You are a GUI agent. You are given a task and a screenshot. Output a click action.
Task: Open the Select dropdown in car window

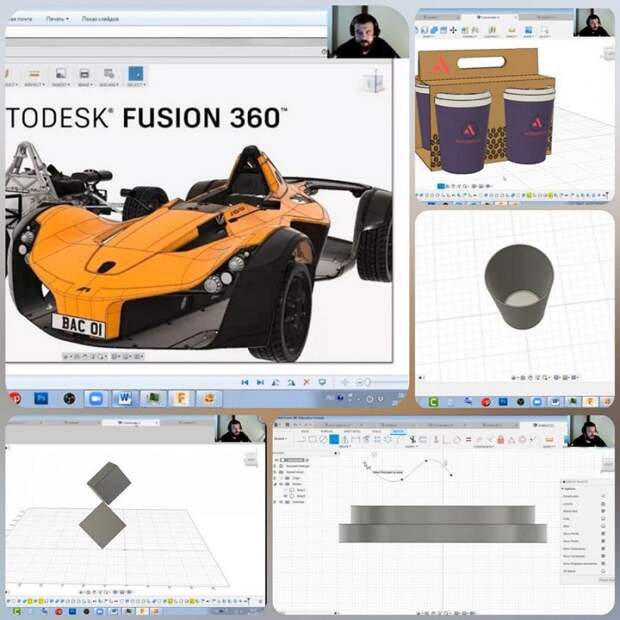[136, 85]
